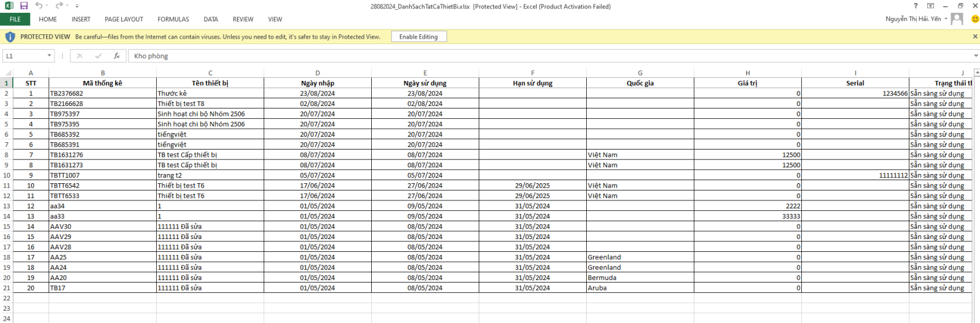Switch to the HOME ribbon tab
Viewport: 980px width, 323px height.
coord(48,19)
